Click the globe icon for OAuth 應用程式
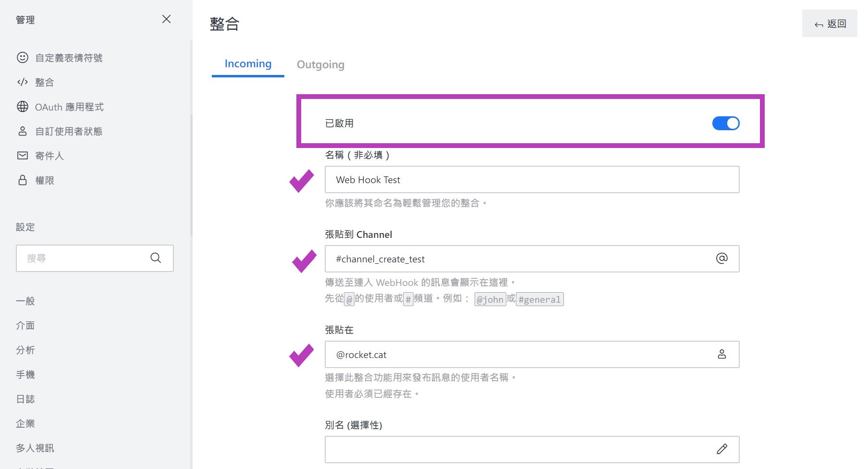The image size is (868, 469). coord(23,107)
